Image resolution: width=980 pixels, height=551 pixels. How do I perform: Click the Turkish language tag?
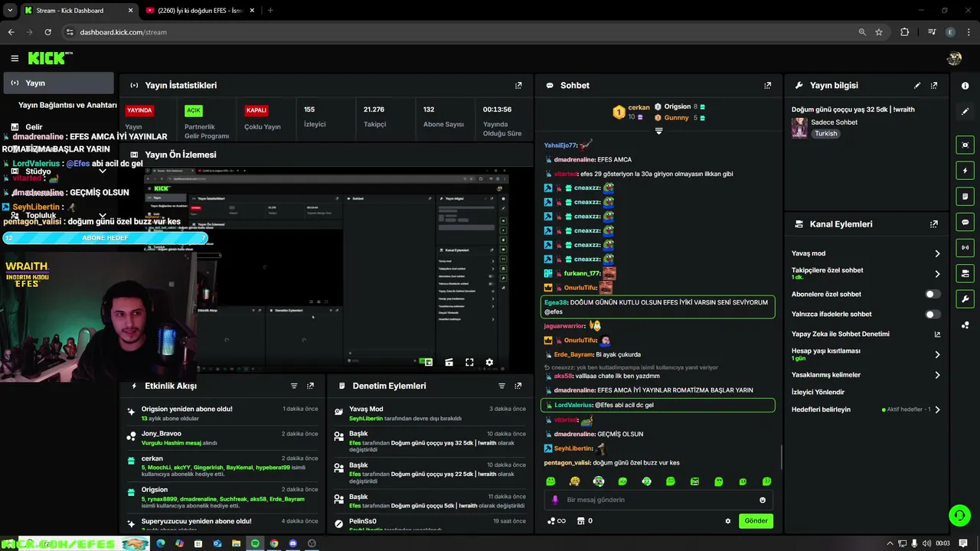click(825, 133)
